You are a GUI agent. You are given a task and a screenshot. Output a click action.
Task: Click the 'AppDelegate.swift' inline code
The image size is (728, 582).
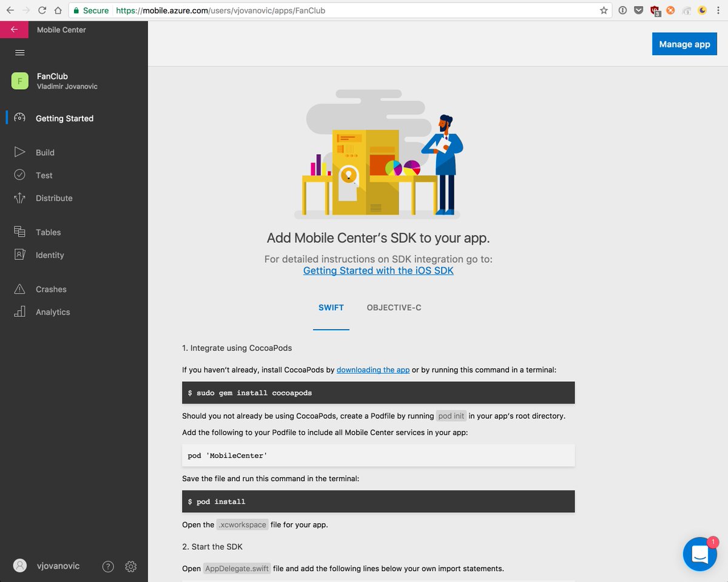tap(237, 569)
